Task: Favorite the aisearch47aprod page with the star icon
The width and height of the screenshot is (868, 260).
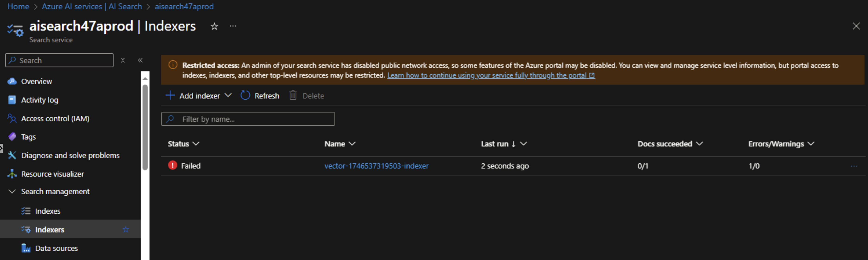Action: (214, 26)
